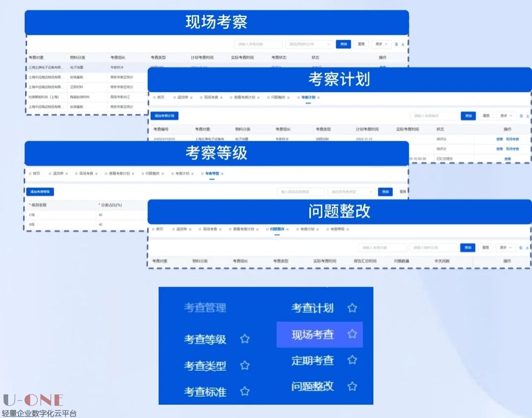Expand 更多 dropdown in 考察计划 panel

click(x=506, y=116)
